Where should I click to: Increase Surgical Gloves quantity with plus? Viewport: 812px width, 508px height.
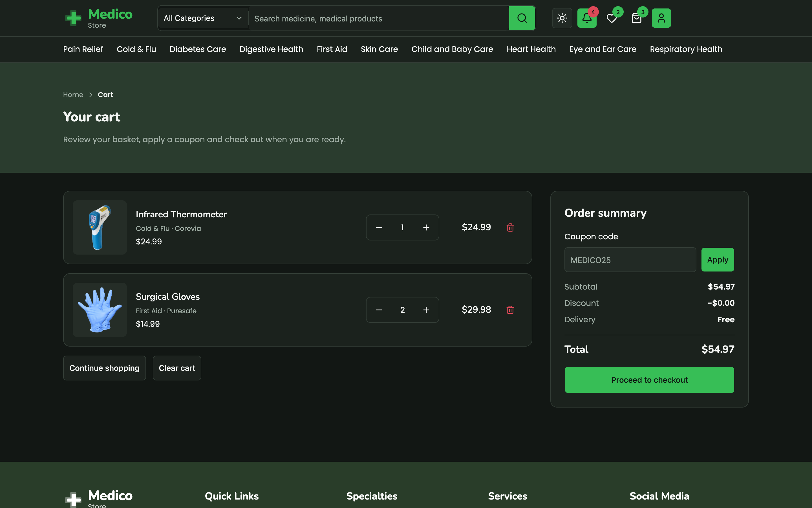[x=426, y=310]
